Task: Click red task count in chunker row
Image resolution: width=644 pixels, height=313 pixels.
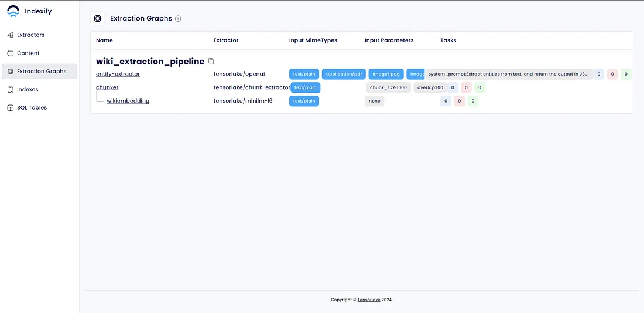Action: click(466, 87)
